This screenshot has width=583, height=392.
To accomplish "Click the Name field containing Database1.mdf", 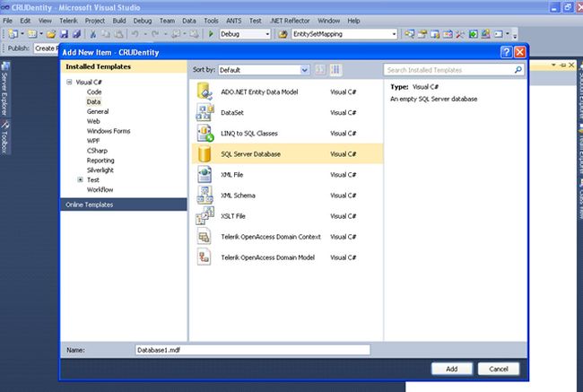I will pyautogui.click(x=252, y=350).
